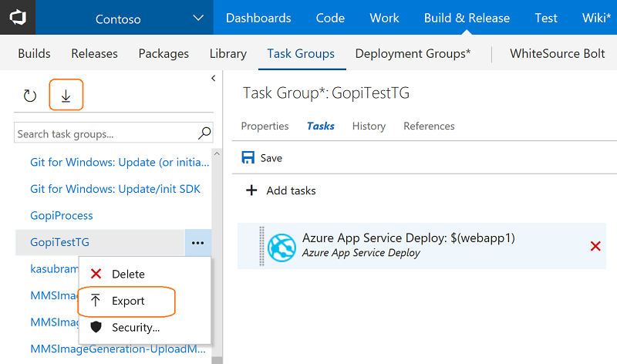Open the References tab
Viewport: 617px width, 364px height.
429,126
